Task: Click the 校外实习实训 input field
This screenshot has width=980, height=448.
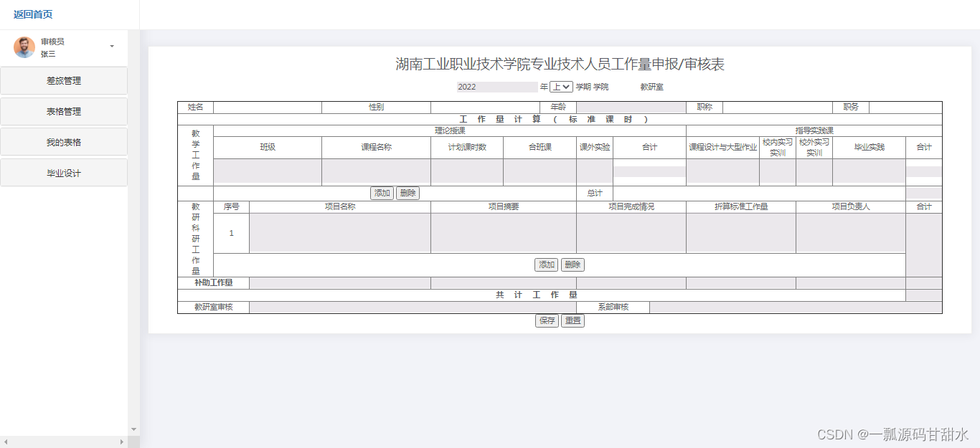Action: (814, 172)
